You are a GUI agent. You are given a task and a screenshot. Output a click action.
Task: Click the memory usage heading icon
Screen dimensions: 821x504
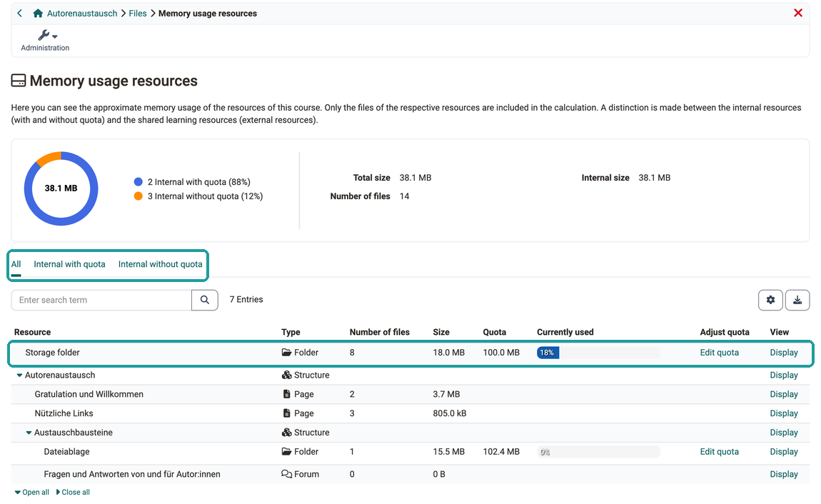(x=19, y=81)
